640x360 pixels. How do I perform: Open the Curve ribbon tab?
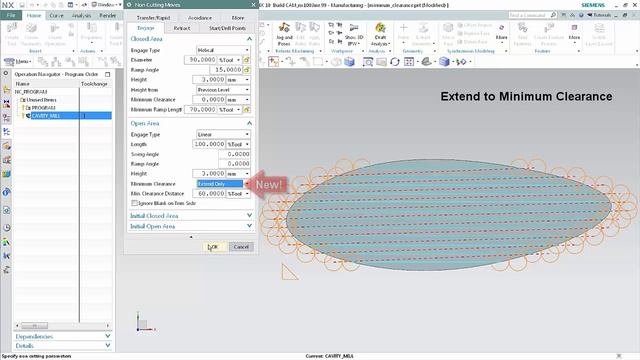[56, 16]
